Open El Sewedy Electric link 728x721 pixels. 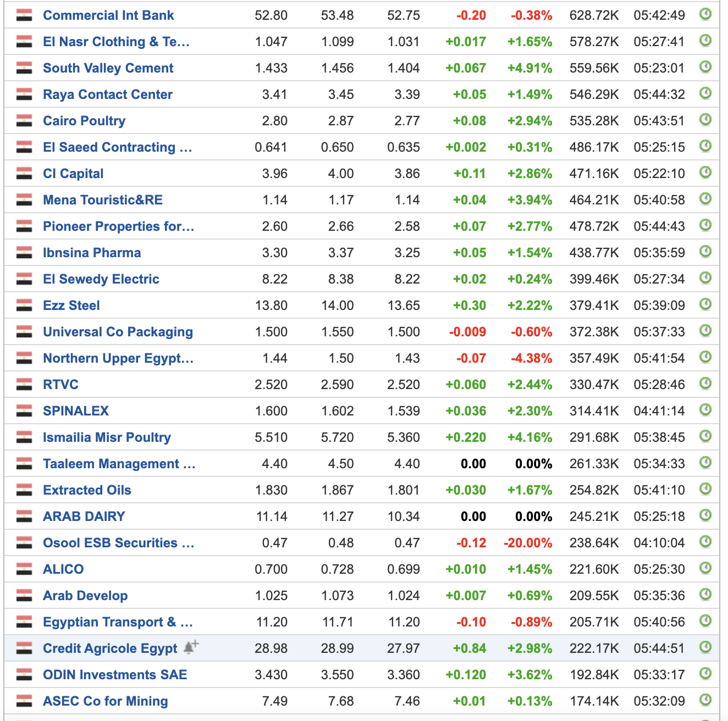[x=101, y=279]
